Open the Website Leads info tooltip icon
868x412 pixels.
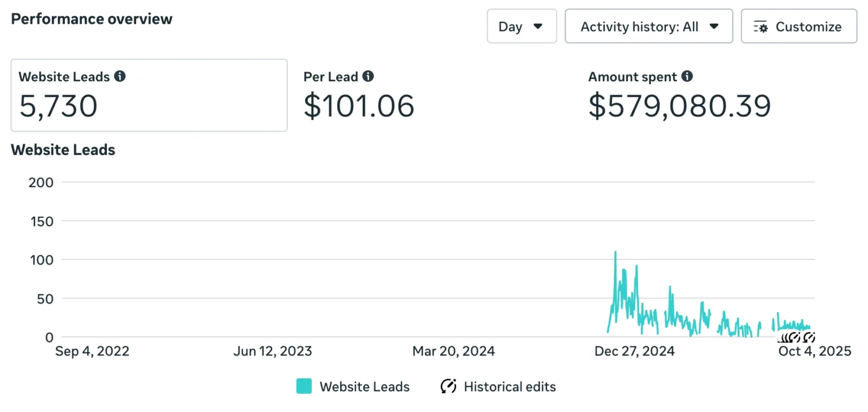pyautogui.click(x=119, y=76)
